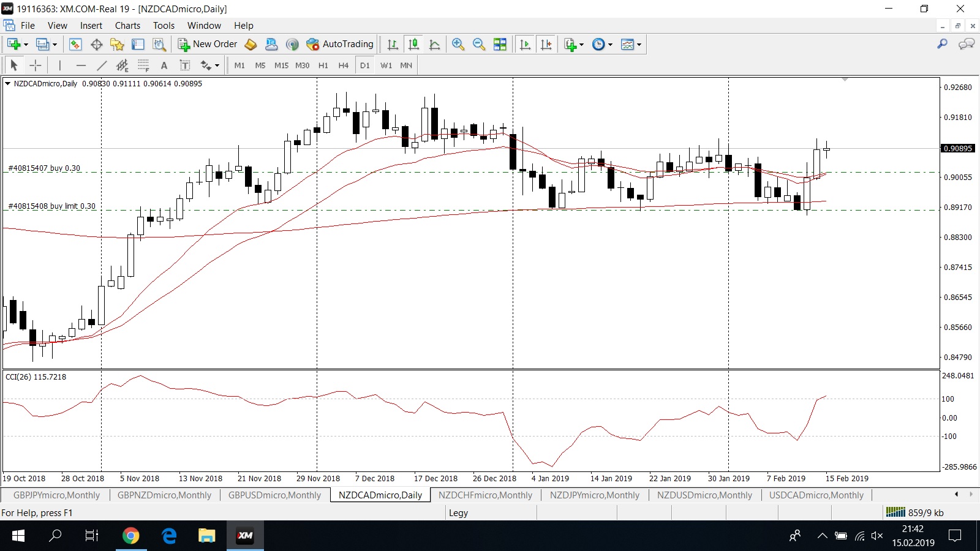Image resolution: width=980 pixels, height=551 pixels.
Task: Switch to NZDCHFmicro,Monthly chart tab
Action: point(485,495)
